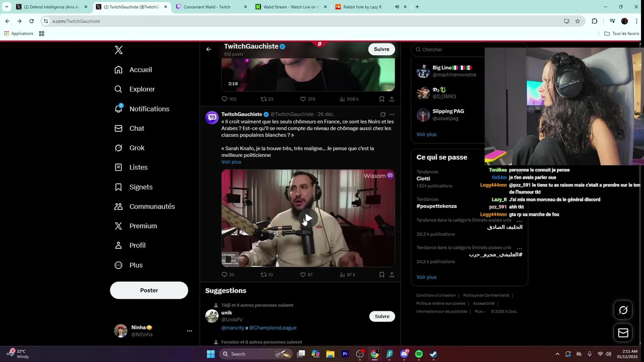The image size is (644, 362).
Task: Open Communautés page
Action: [145, 207]
